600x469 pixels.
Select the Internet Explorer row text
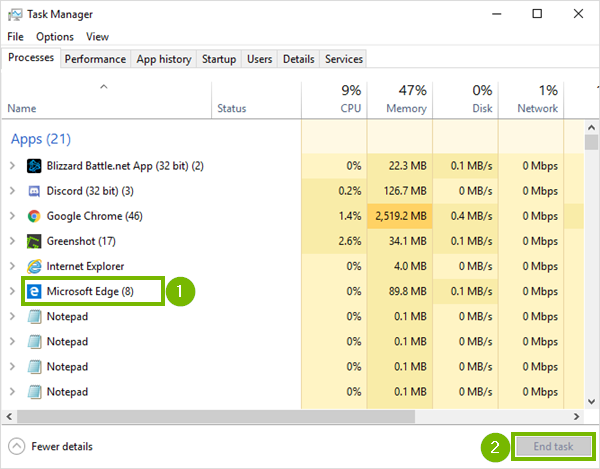85,266
